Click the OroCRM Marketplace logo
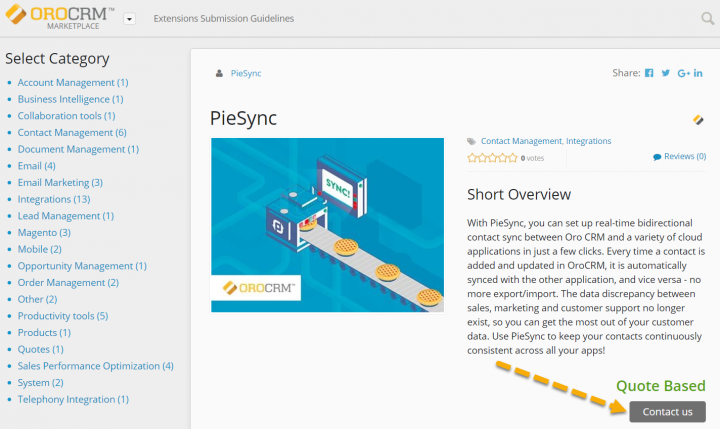Screen dimensions: 720x429 click(60, 17)
